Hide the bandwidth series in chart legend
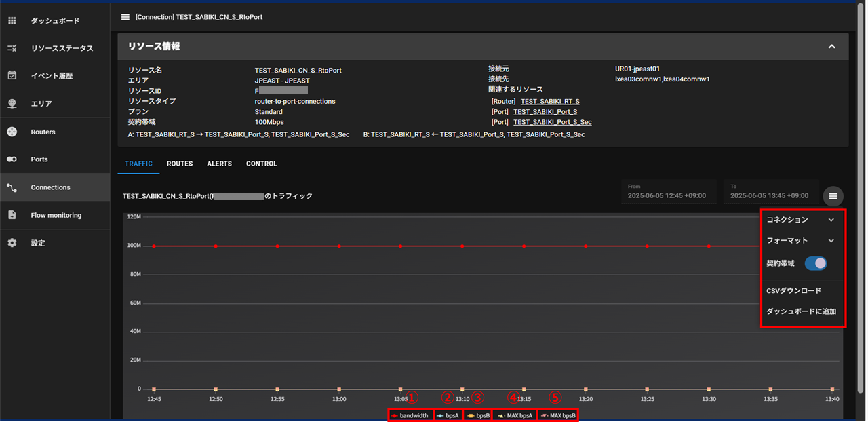Viewport: 868px width, 422px height. tap(410, 415)
